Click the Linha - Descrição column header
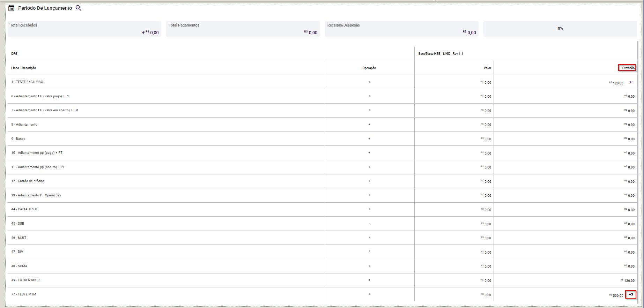644x308 pixels. [x=23, y=68]
